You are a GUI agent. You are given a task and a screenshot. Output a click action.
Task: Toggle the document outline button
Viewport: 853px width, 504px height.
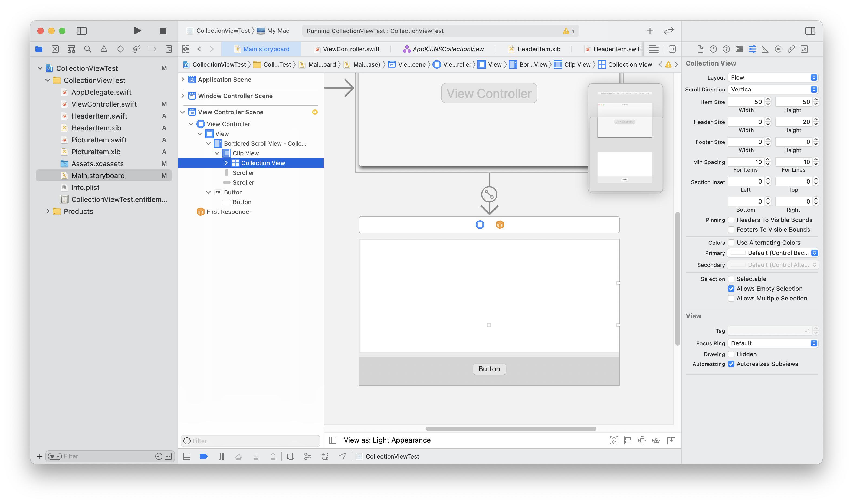tap(332, 440)
